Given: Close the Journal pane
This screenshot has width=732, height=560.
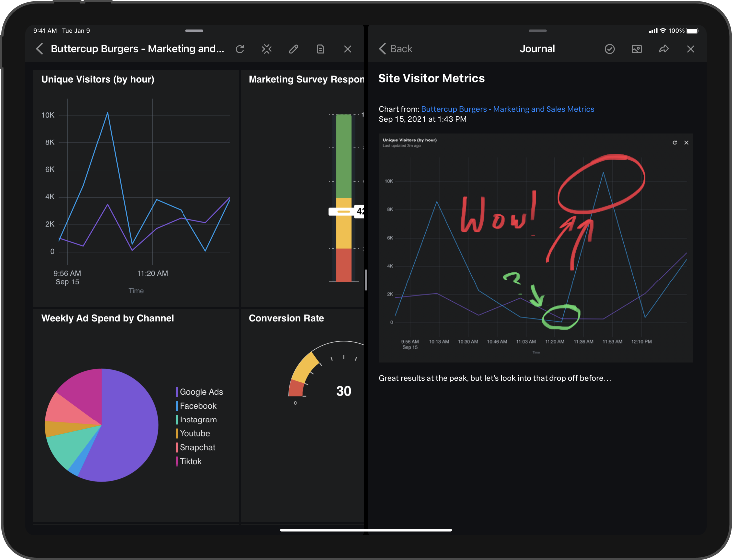Looking at the screenshot, I should [691, 49].
